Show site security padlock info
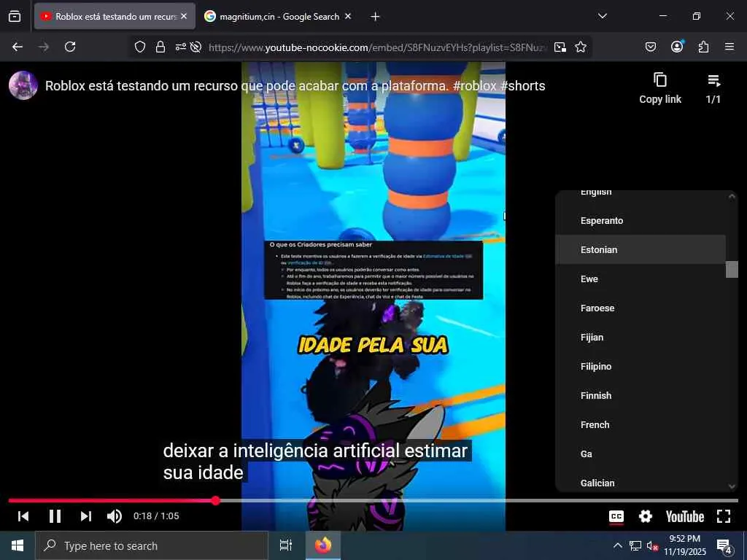 [x=160, y=47]
